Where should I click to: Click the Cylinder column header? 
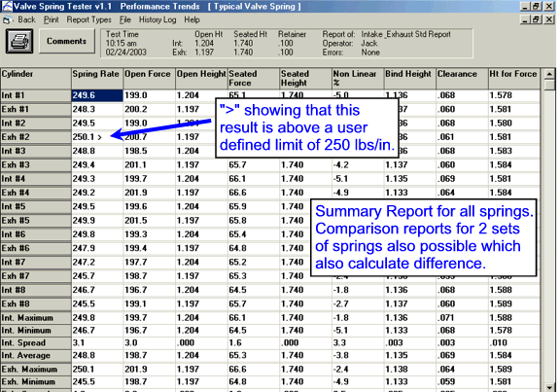[36, 78]
